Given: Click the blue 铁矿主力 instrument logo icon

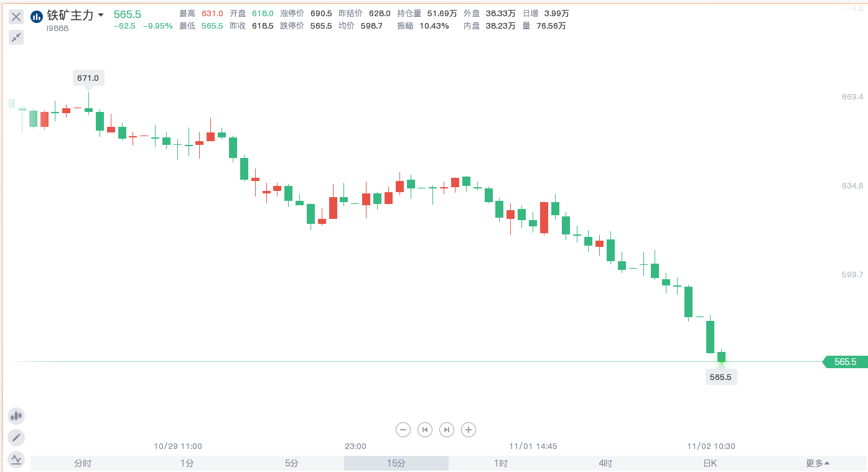Looking at the screenshot, I should [x=37, y=16].
